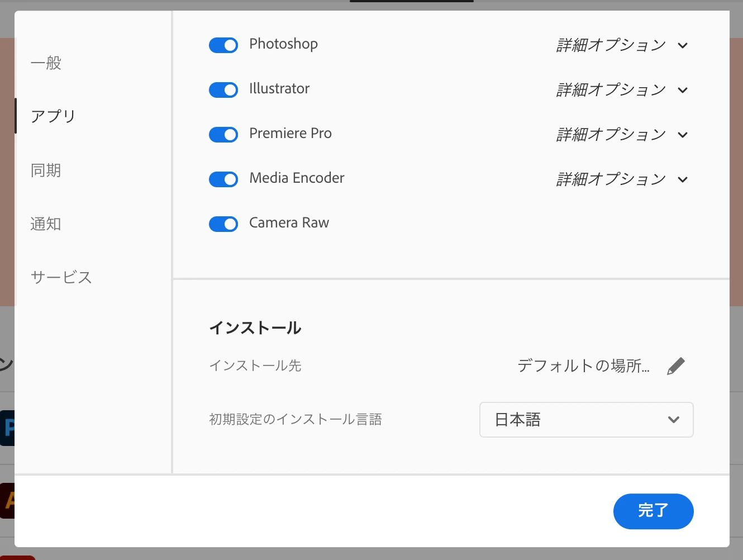Go to the サービス tab
The image size is (743, 560).
tap(61, 277)
